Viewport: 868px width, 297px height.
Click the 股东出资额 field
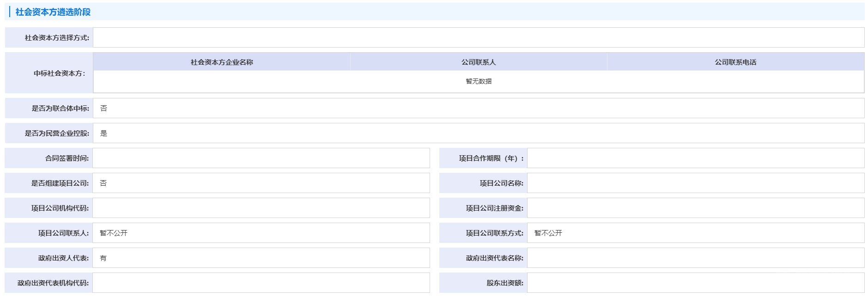(x=695, y=283)
